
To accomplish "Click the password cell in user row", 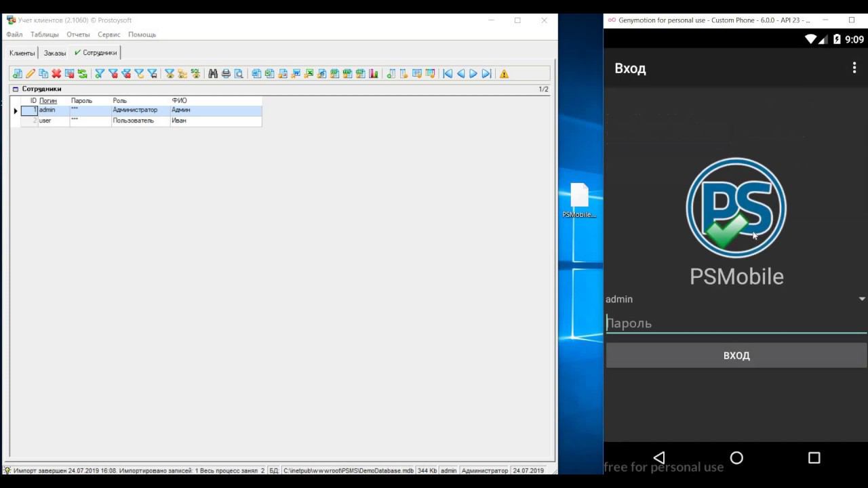I will point(90,121).
